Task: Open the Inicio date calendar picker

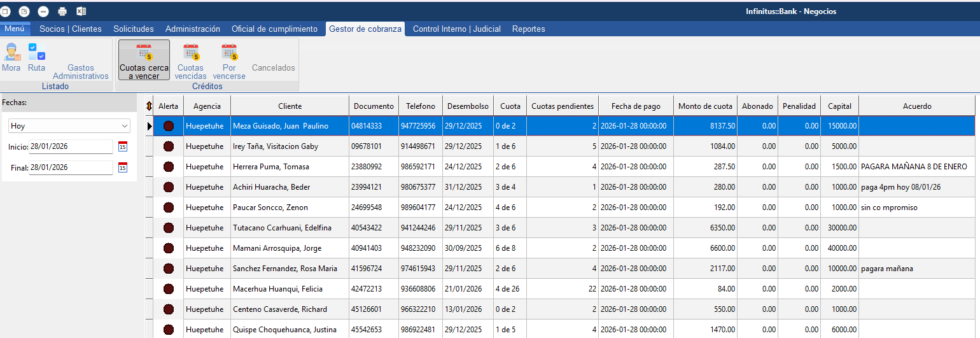Action: 123,146
